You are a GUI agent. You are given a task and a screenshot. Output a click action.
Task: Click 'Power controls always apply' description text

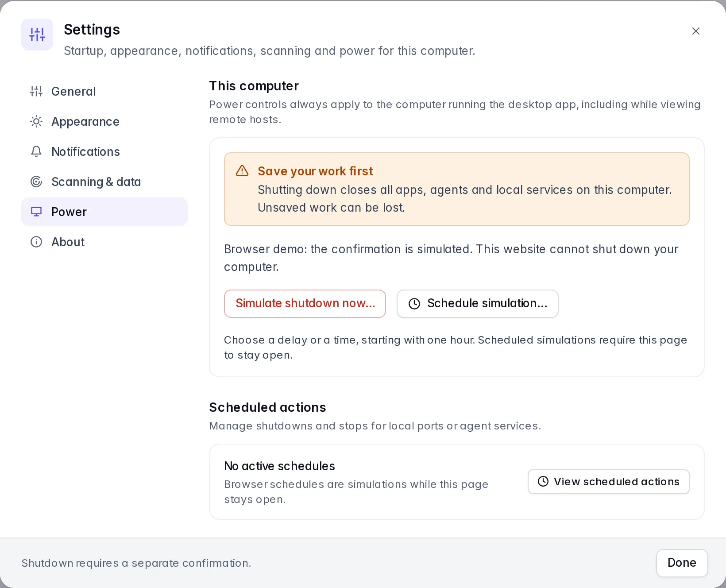click(x=455, y=112)
